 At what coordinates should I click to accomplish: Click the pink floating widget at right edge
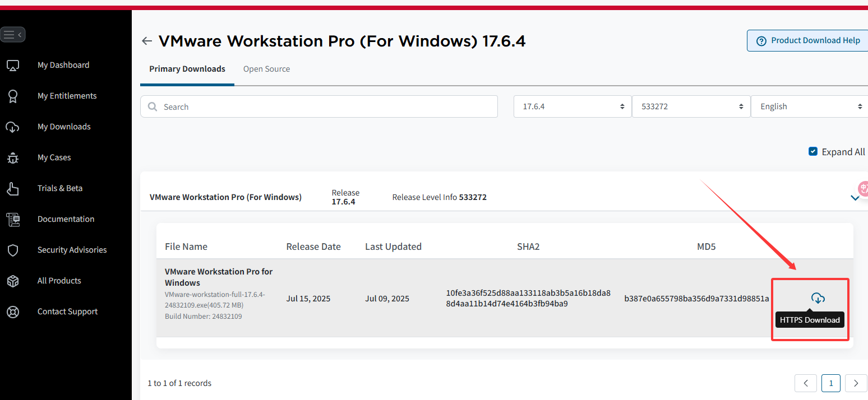863,189
